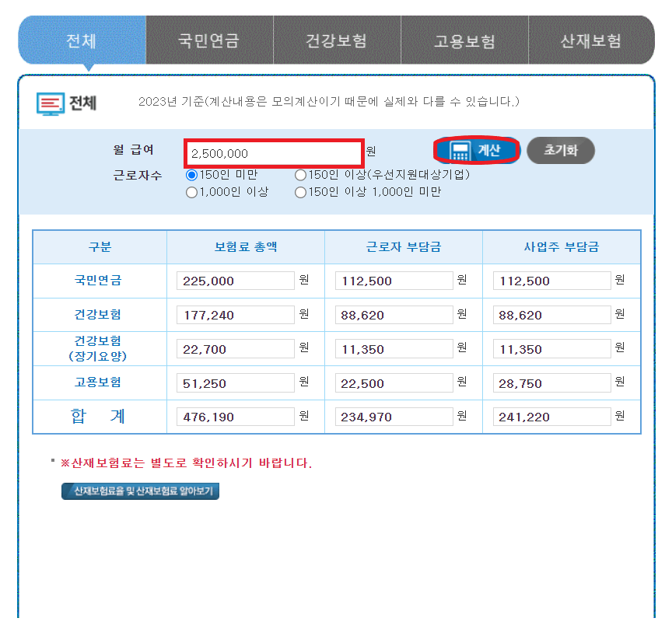Click 고용보험 total field 51,250
The width and height of the screenshot is (672, 625).
click(236, 383)
